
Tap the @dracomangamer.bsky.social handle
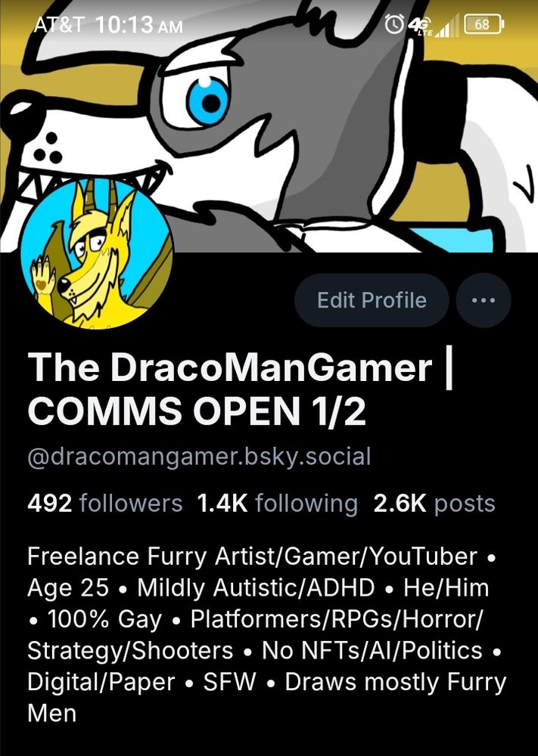point(199,457)
